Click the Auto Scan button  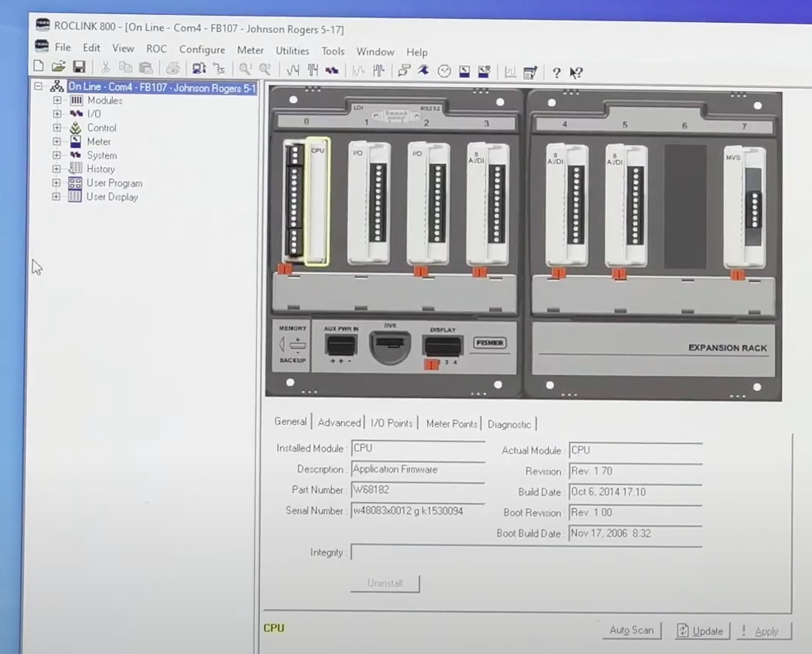click(631, 630)
